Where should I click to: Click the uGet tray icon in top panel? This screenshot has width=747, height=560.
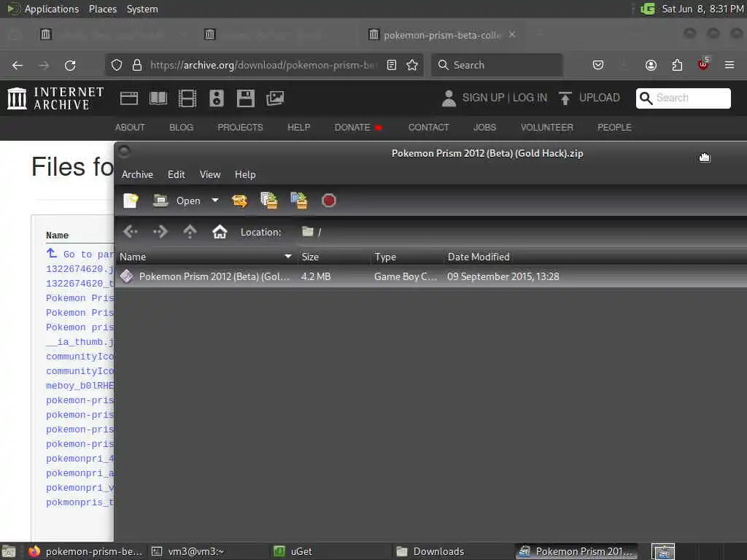click(648, 9)
